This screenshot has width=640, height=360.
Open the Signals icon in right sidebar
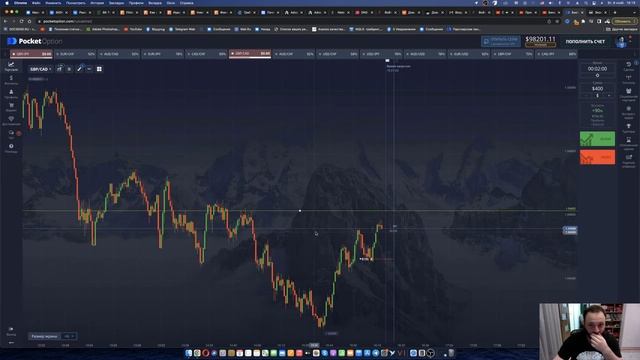tap(629, 79)
